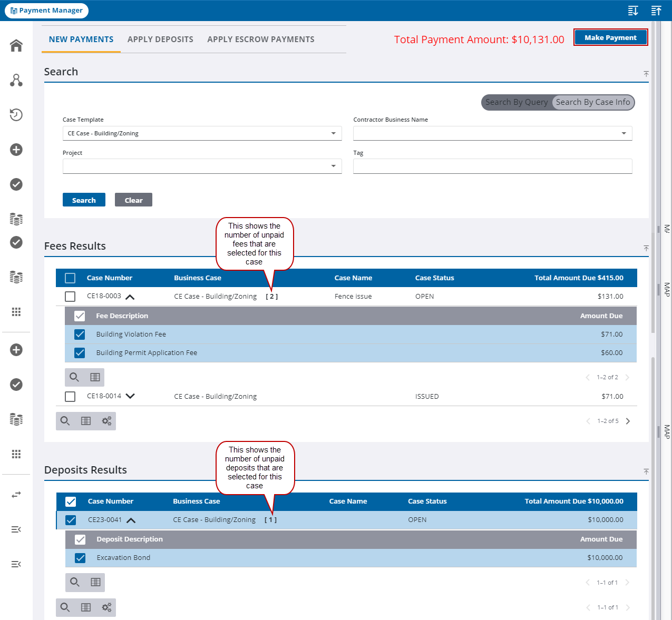Click the grid/apps icon in the sidebar
Viewport: 672px width, 620px height.
(16, 312)
